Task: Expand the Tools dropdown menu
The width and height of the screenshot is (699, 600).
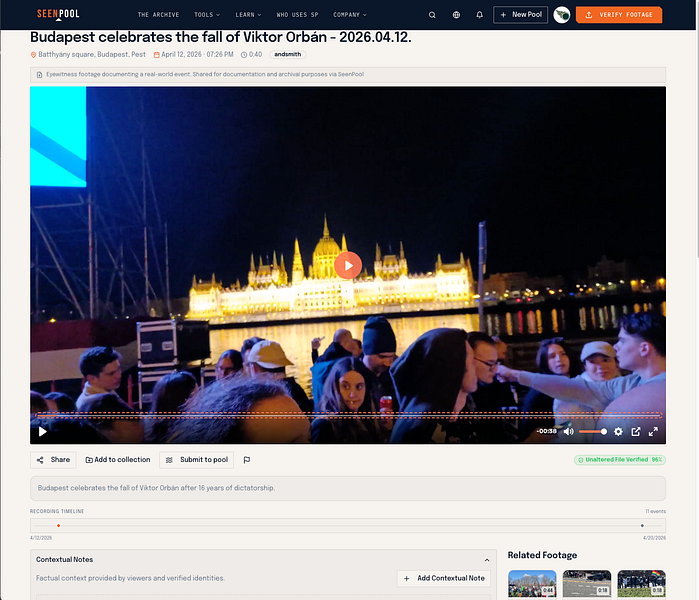Action: click(x=207, y=15)
